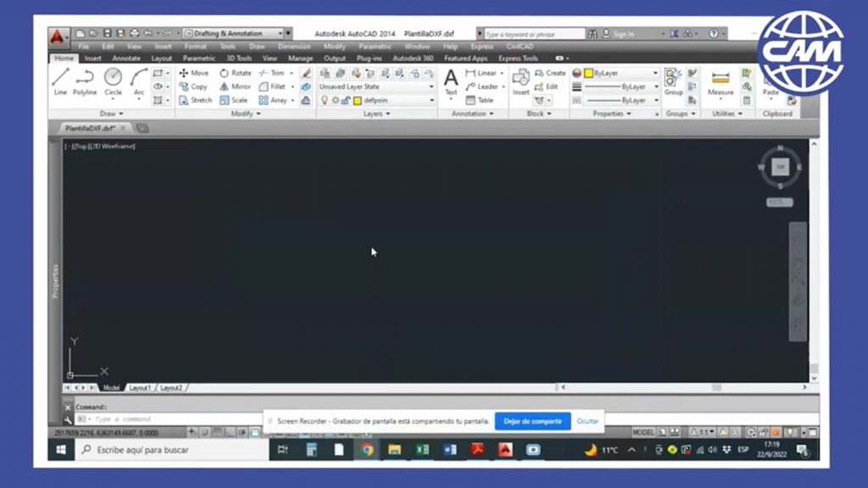The image size is (868, 488).
Task: Select the Fillet tool
Action: (272, 87)
